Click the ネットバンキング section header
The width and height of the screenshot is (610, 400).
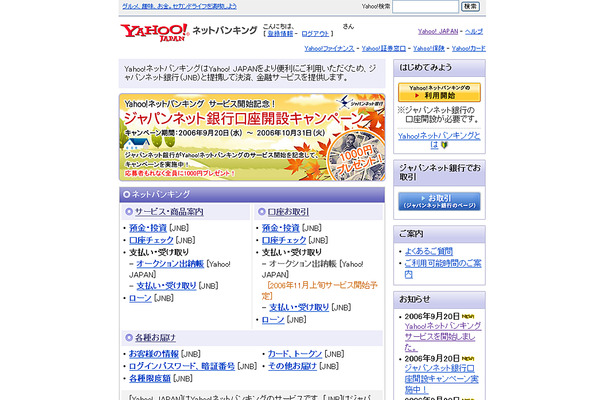pos(252,194)
